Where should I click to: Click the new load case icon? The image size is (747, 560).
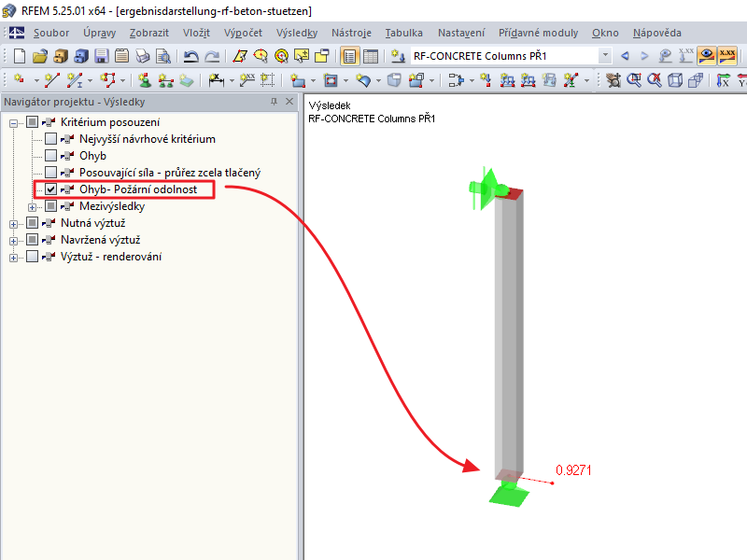(x=398, y=56)
